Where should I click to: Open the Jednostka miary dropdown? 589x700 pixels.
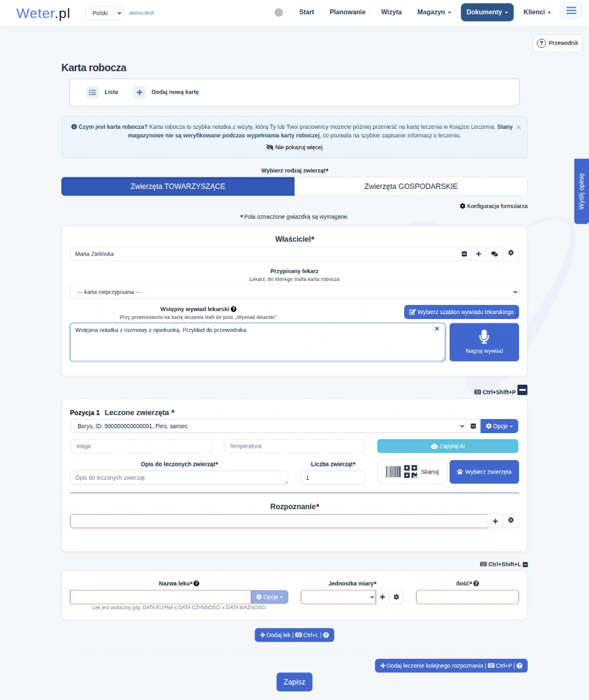tap(338, 597)
